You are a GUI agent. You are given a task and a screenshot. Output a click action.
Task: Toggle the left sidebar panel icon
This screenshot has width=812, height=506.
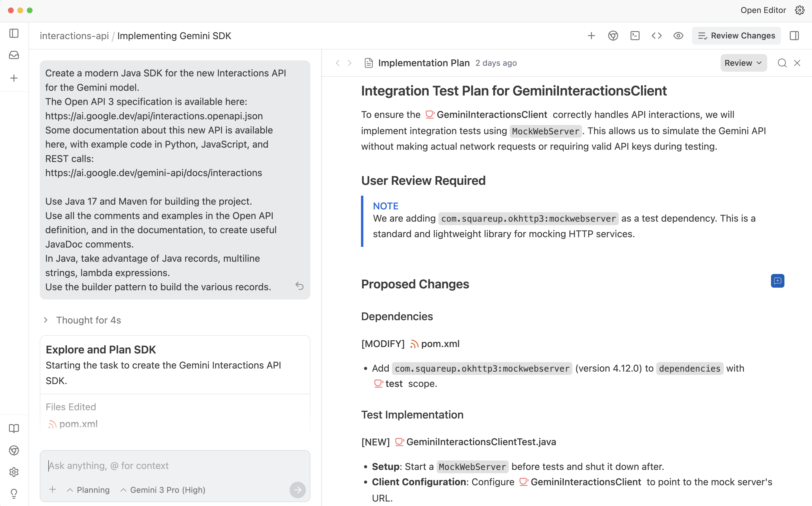point(14,33)
